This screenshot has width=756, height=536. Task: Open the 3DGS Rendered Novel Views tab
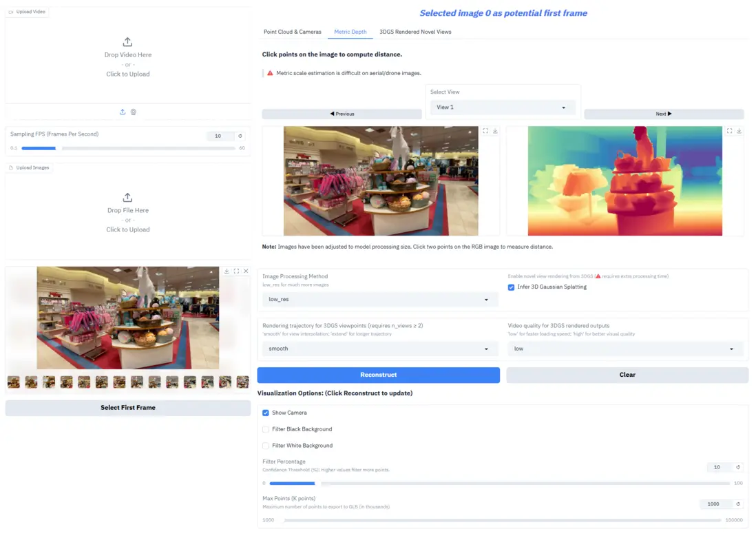(x=415, y=32)
